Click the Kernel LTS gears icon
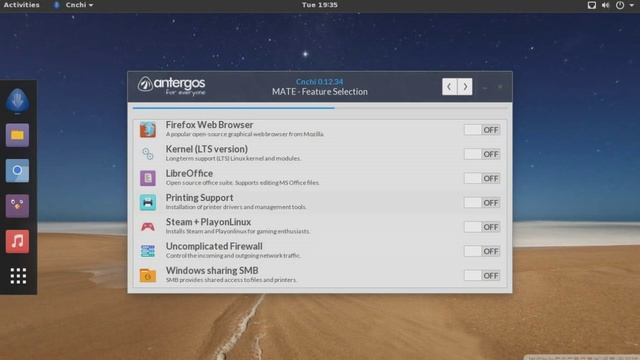This screenshot has height=360, width=640. pyautogui.click(x=148, y=154)
